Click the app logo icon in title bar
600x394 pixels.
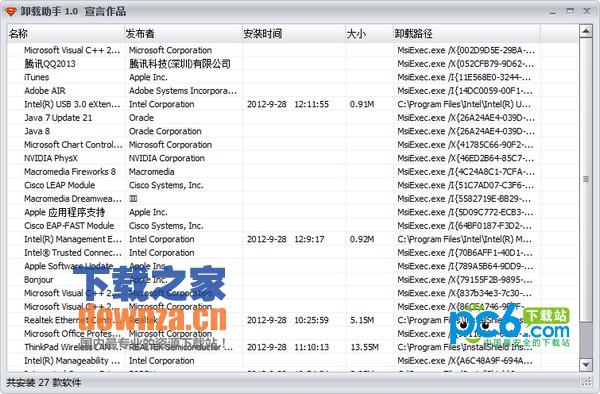tap(11, 11)
